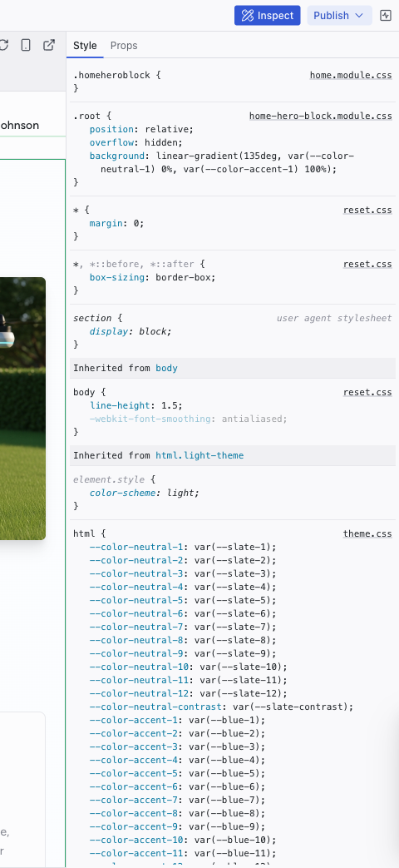Switch to the Style tab
Screen dimensions: 399x868
pyautogui.click(x=85, y=46)
